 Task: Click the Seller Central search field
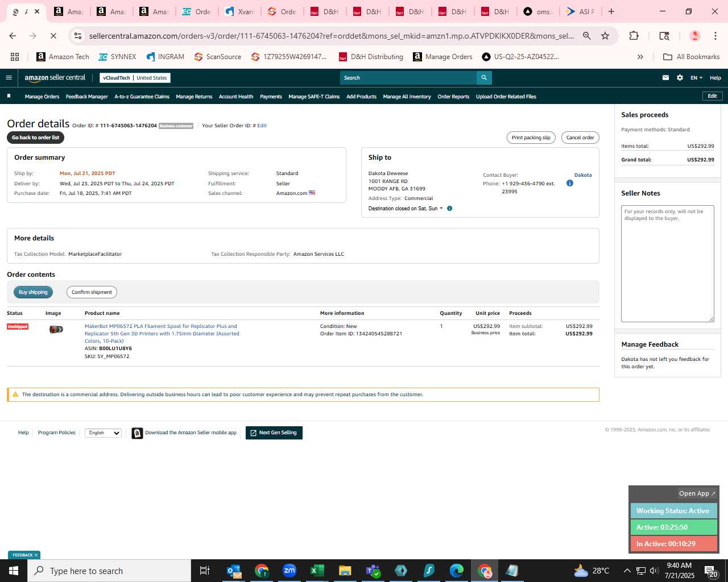tap(408, 78)
